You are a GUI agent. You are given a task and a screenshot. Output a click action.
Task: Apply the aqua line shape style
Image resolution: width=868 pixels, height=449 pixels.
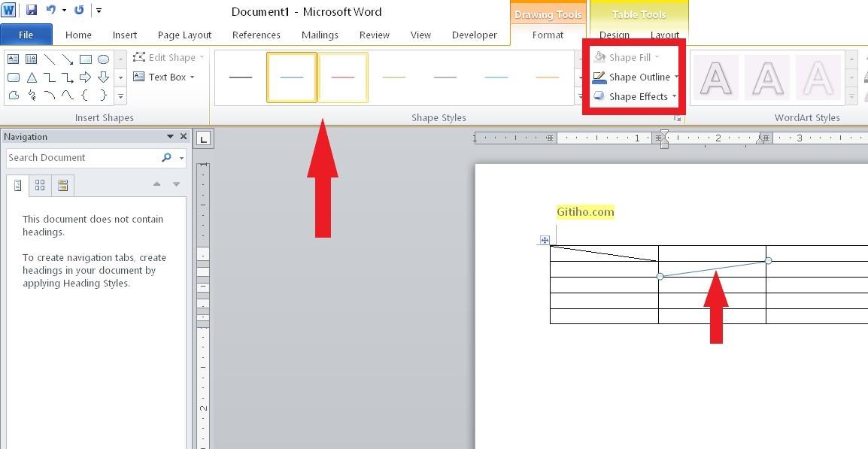click(x=496, y=77)
